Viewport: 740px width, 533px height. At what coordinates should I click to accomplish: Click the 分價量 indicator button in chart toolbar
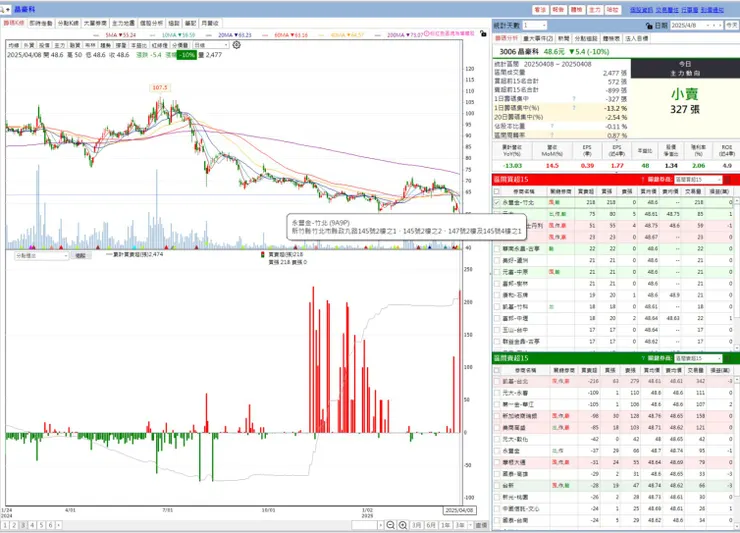click(180, 45)
